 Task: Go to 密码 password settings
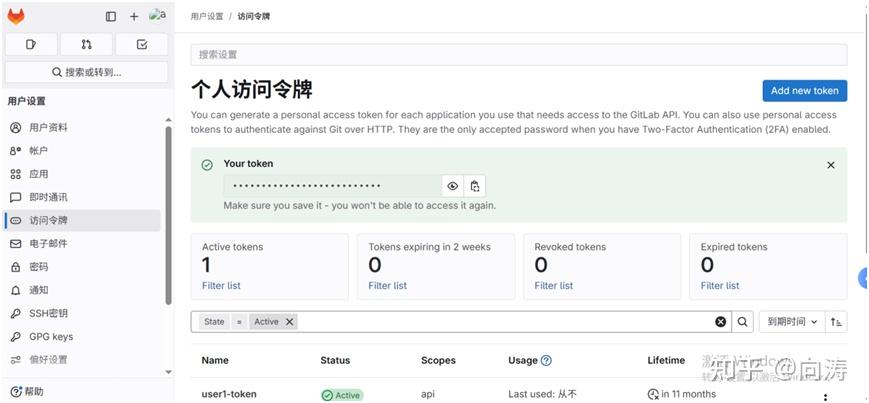(82, 267)
